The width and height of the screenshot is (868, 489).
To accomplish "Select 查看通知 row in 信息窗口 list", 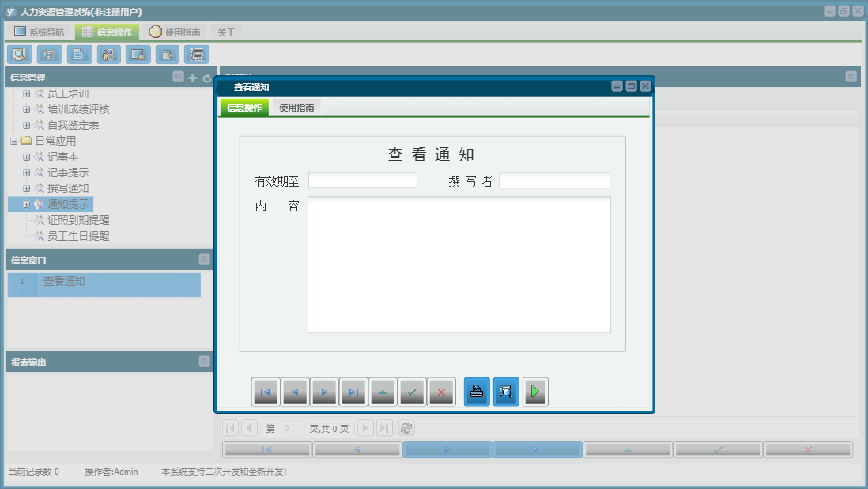I will pyautogui.click(x=104, y=285).
